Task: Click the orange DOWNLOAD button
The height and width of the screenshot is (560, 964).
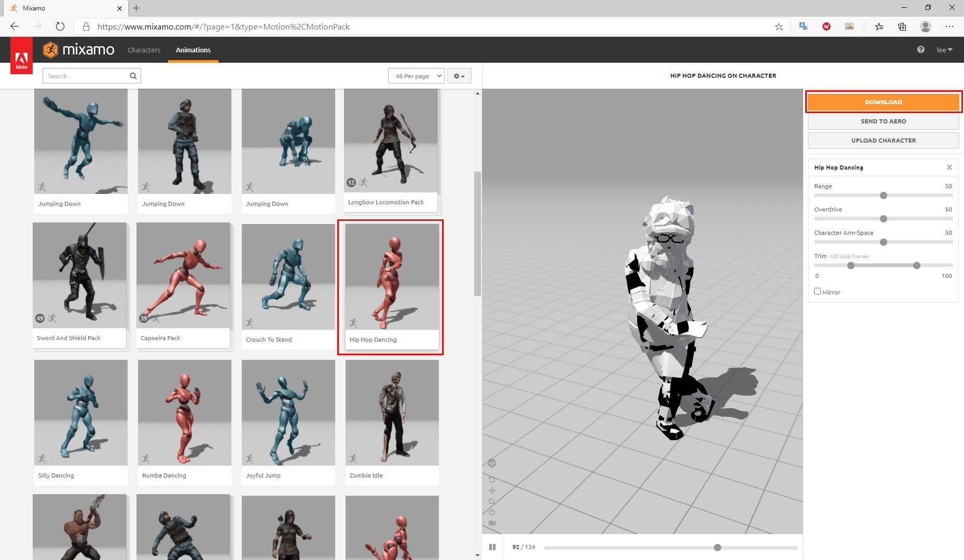Action: [x=884, y=102]
